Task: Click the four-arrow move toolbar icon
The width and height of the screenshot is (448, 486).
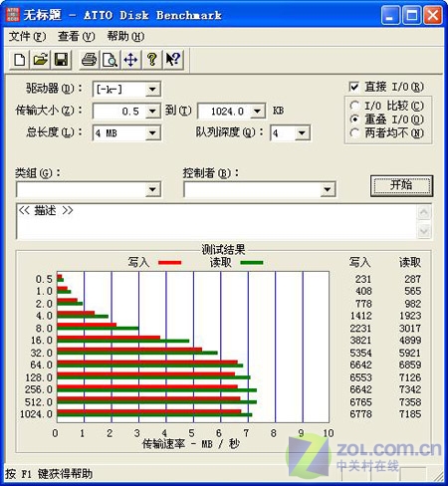Action: tap(130, 60)
